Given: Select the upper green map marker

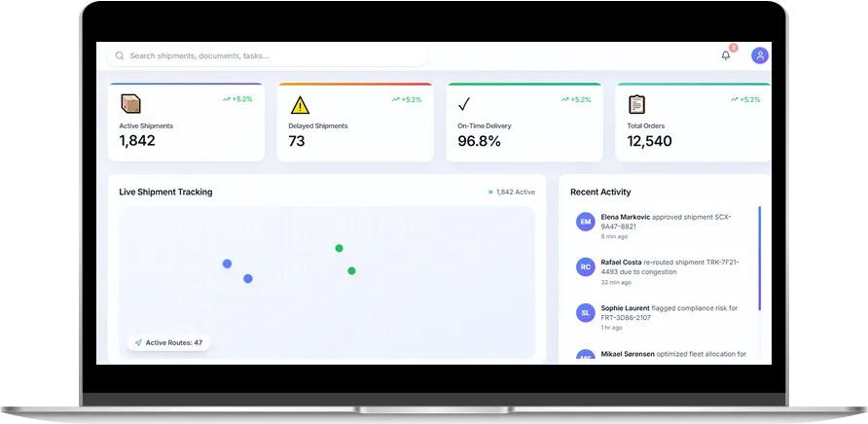Looking at the screenshot, I should tap(339, 248).
